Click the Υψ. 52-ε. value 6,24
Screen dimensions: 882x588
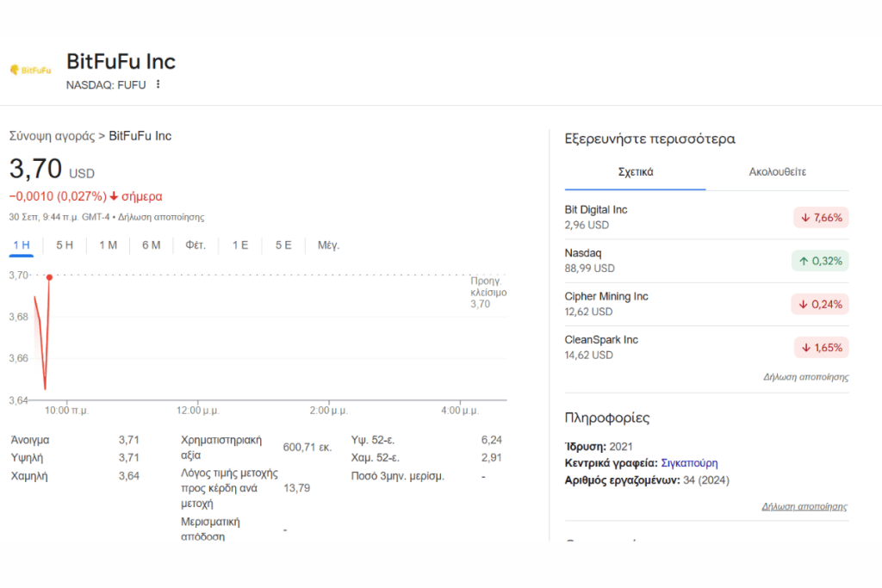pos(492,440)
